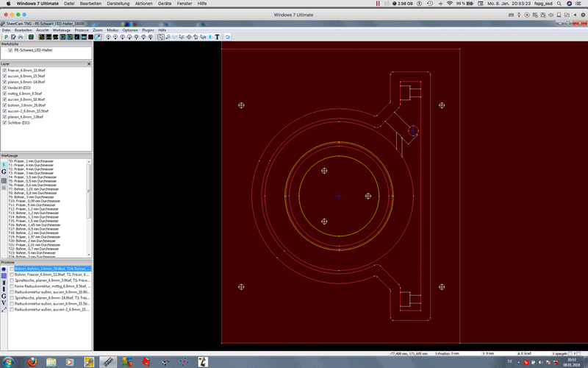The height and width of the screenshot is (368, 588).
Task: Toggle layer Verdeckt (ISO) checkbox
Action: point(4,88)
